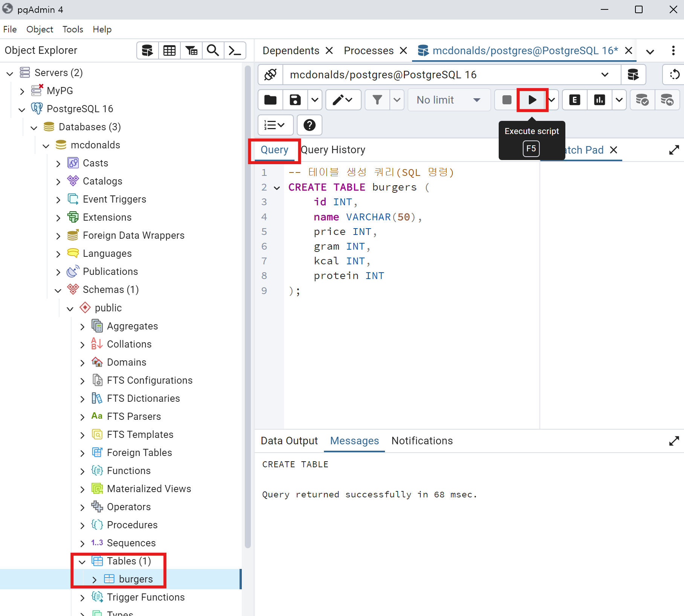Select the Messages tab
Image resolution: width=684 pixels, height=616 pixels.
[x=354, y=441]
